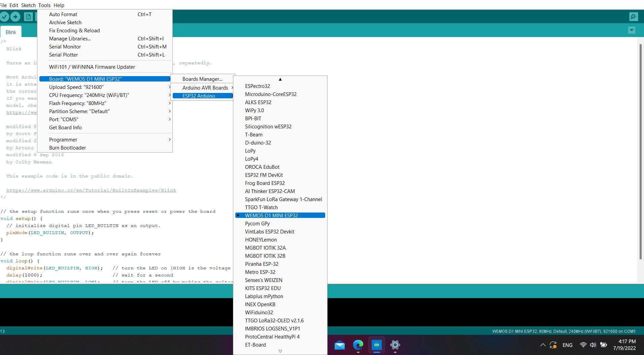Select ESP32 FM DevKit board
Screen dimensions: 644x355
click(280, 175)
